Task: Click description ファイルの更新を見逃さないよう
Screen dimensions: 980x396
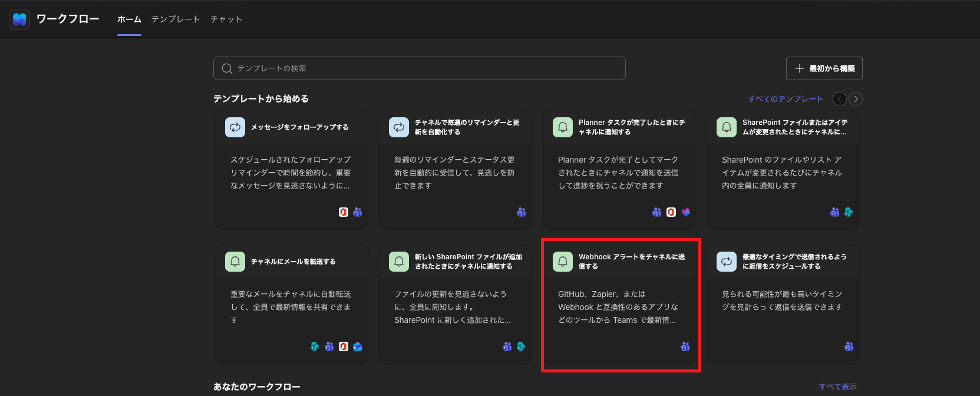Action: pyautogui.click(x=453, y=307)
